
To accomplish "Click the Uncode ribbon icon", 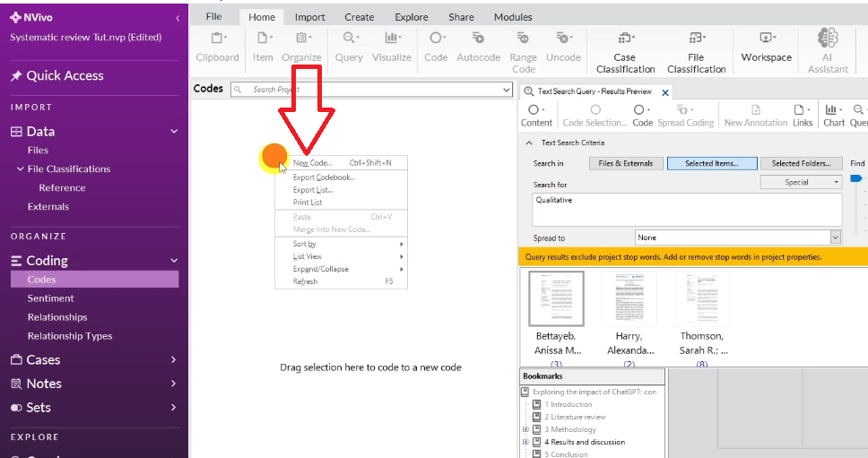I will click(x=563, y=47).
